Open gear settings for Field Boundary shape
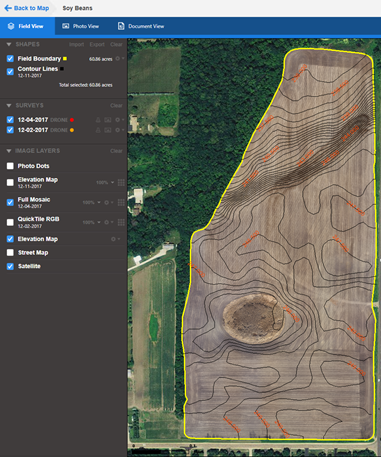 click(119, 59)
